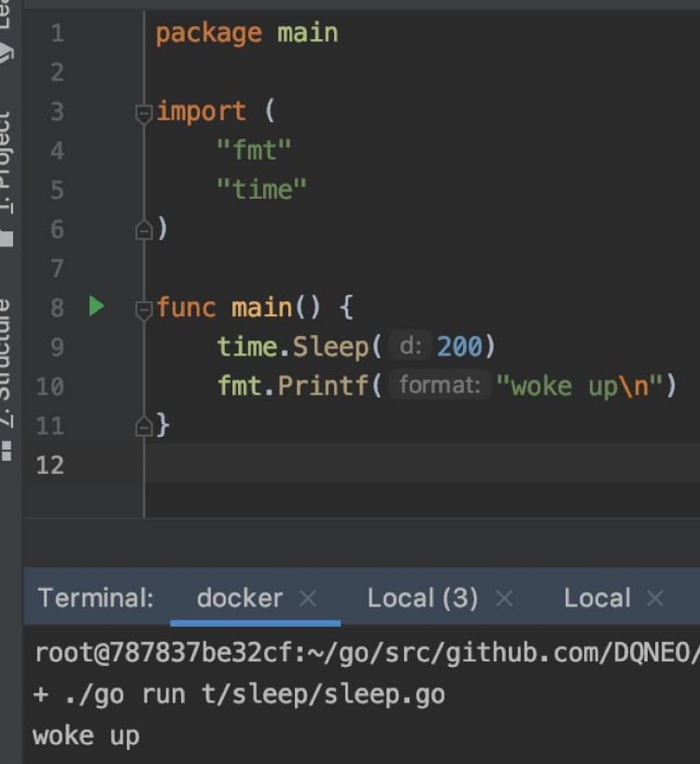Viewport: 700px width, 764px height.
Task: Close the Local (3) terminal tab
Action: click(504, 599)
